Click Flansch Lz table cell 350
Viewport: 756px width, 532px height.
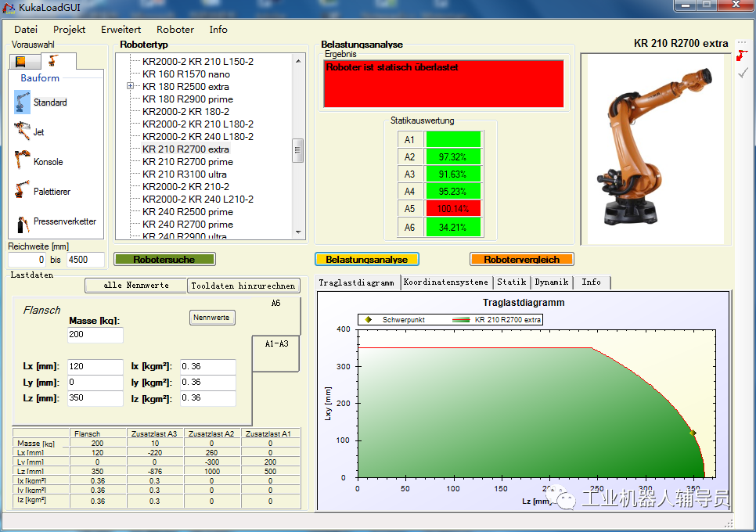(97, 471)
